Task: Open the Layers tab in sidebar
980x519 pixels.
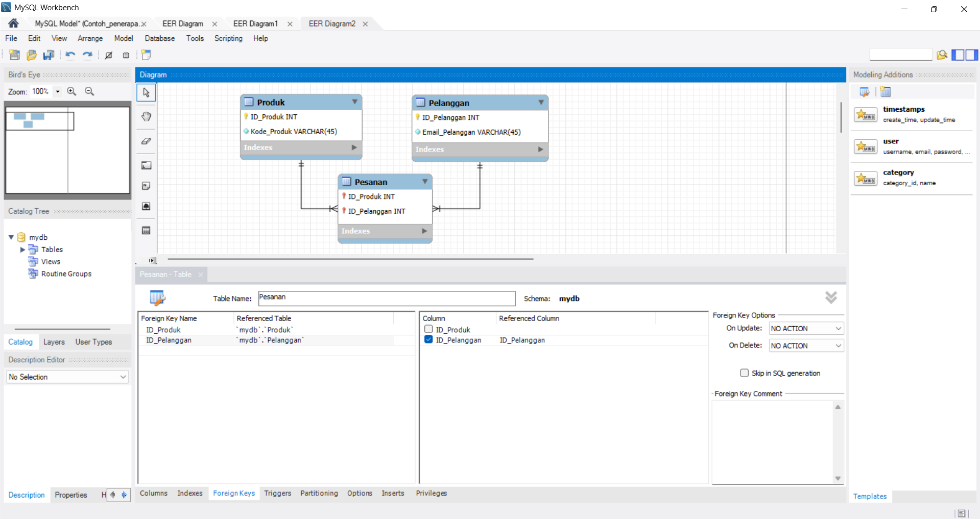Action: point(54,342)
